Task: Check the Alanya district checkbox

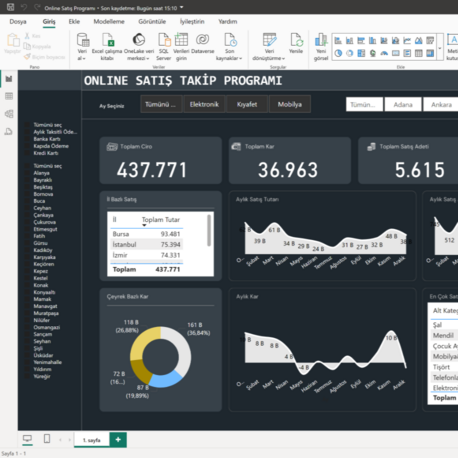Action: [27, 173]
